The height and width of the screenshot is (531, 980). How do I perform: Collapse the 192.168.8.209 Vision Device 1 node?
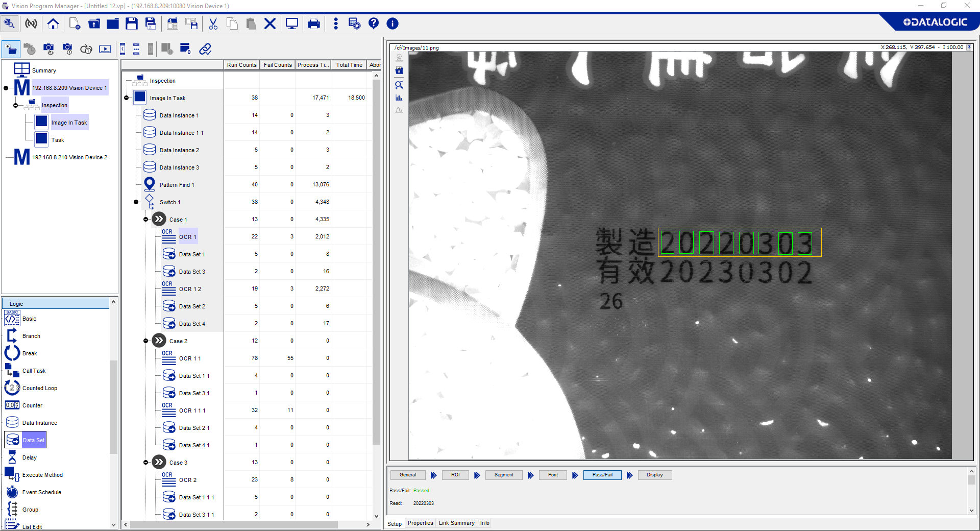(6, 88)
